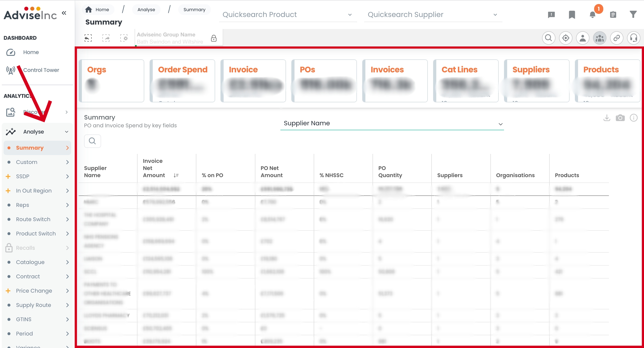Image resolution: width=644 pixels, height=348 pixels.
Task: Open Control Tower dashboard link
Action: coord(41,70)
